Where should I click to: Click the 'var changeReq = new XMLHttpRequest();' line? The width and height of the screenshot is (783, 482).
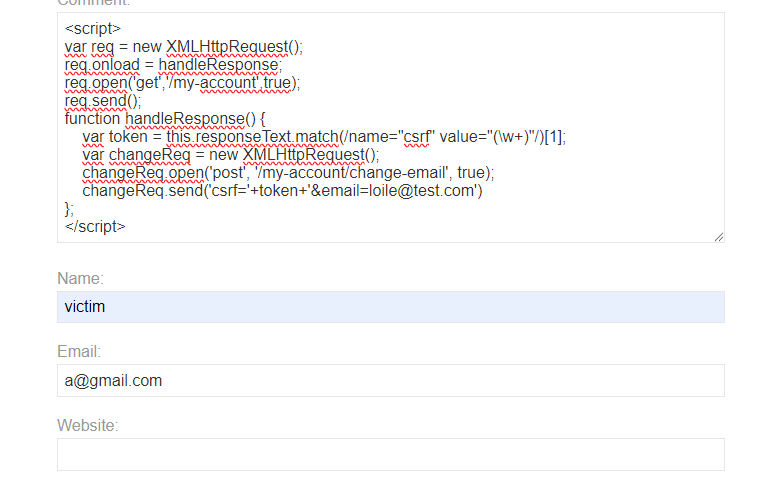click(x=231, y=155)
